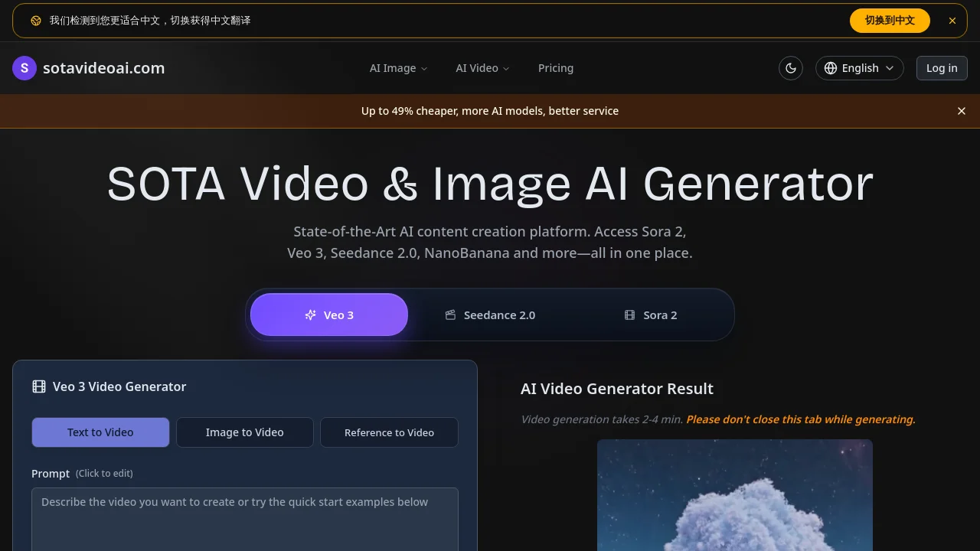Screen dimensions: 980x551
Task: Click the orange 'Please don't close this tab' warning
Action: pos(801,419)
